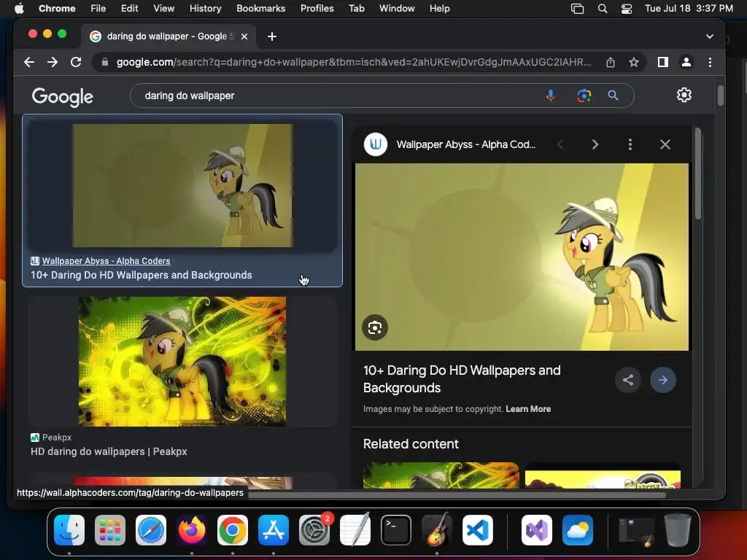
Task: Open Google Lens search by image icon
Action: pos(584,96)
